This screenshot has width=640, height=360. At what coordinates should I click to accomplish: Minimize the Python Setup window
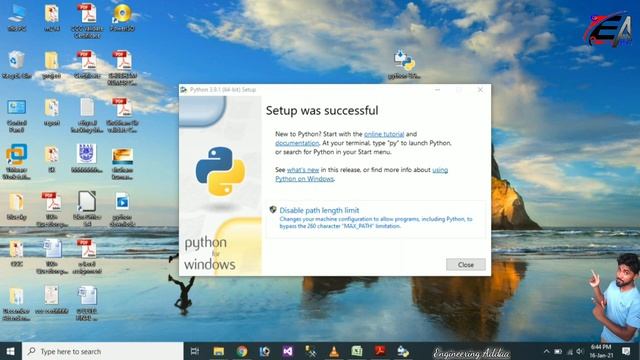[x=438, y=90]
